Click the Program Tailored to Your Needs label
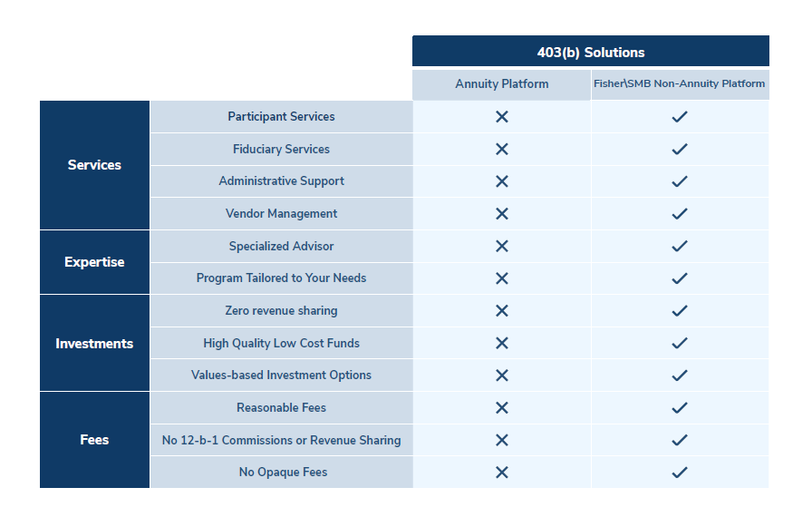 pos(281,278)
